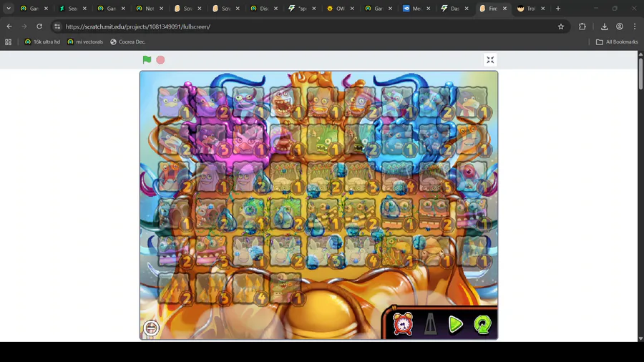Select the pink bird tile numbered 1
Screen dimensions: 644x362
pos(249,140)
